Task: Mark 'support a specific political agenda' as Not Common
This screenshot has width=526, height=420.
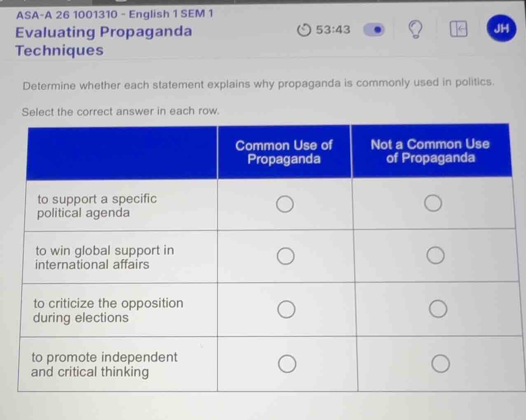Action: [432, 202]
